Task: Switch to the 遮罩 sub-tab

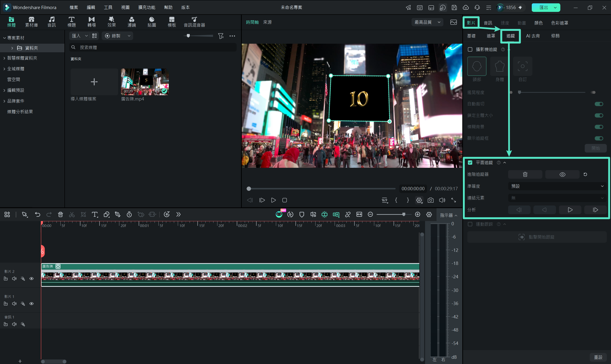Action: point(491,36)
